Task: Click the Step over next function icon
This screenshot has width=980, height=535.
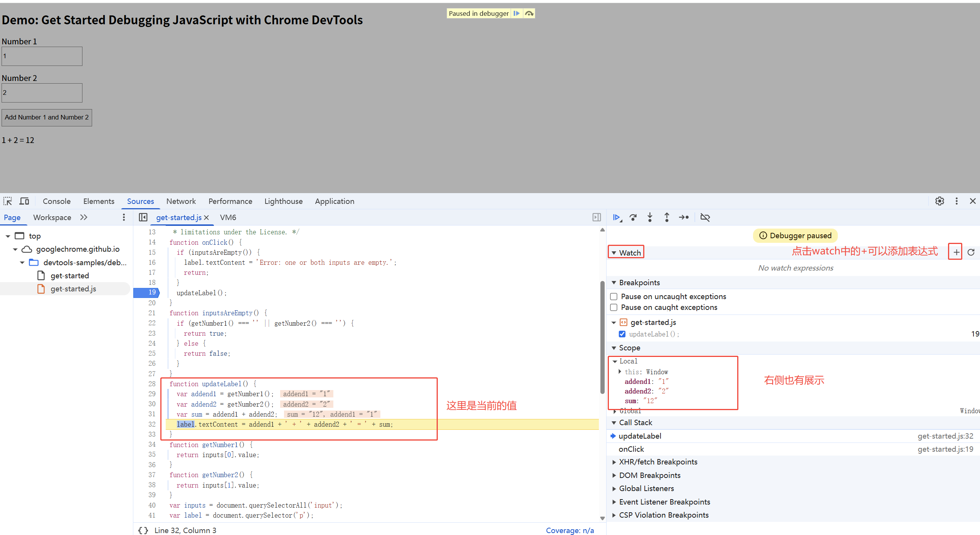Action: pos(633,217)
